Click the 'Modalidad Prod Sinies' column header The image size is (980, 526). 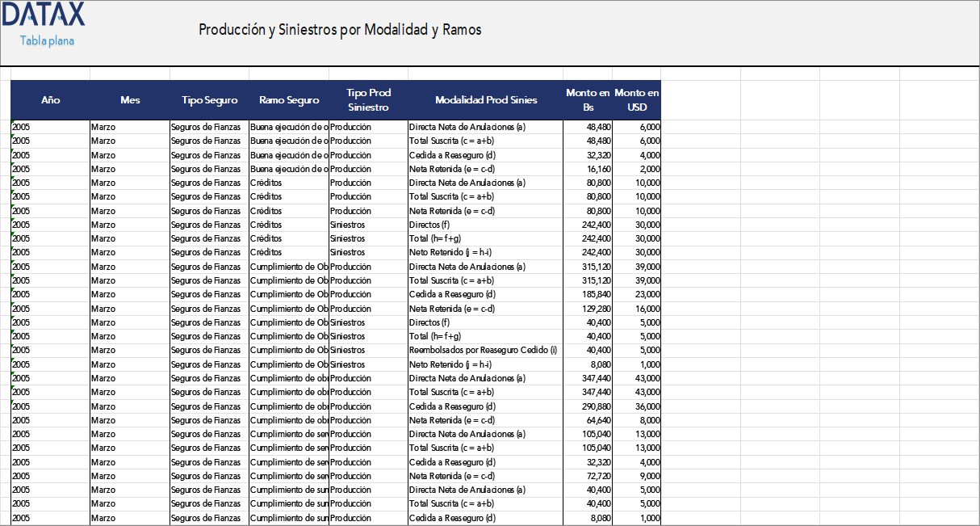click(x=485, y=99)
